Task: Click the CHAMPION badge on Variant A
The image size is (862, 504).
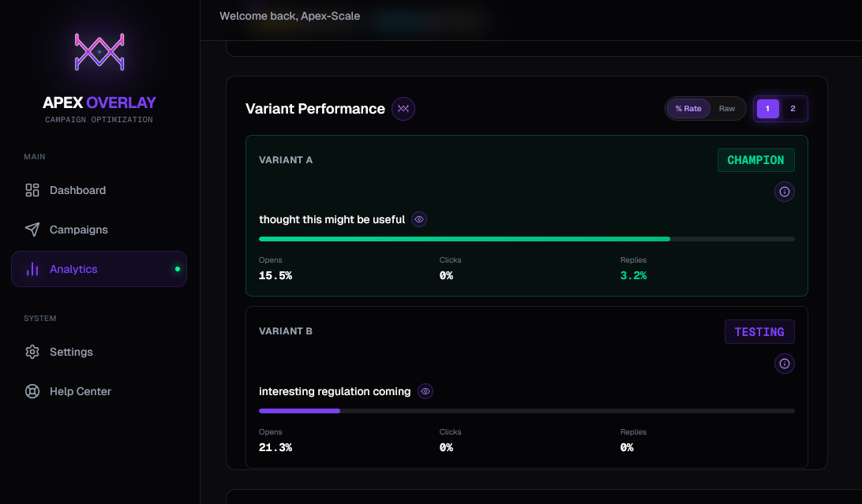Action: tap(755, 160)
